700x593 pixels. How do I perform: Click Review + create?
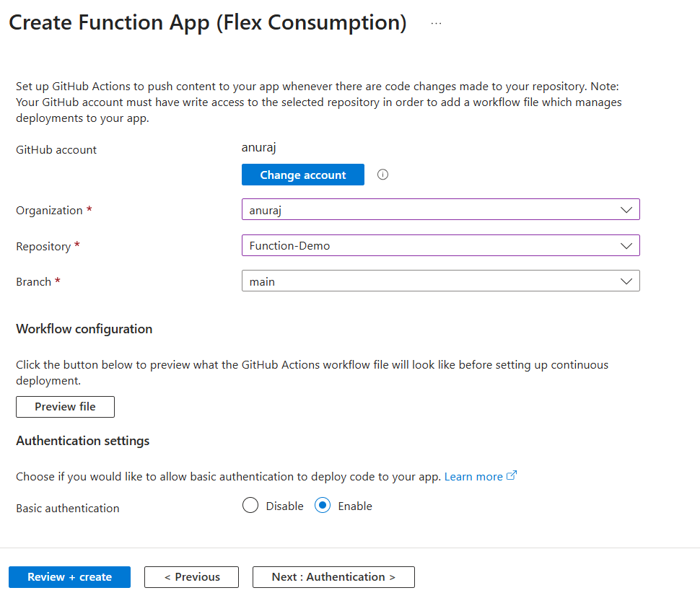pos(69,576)
